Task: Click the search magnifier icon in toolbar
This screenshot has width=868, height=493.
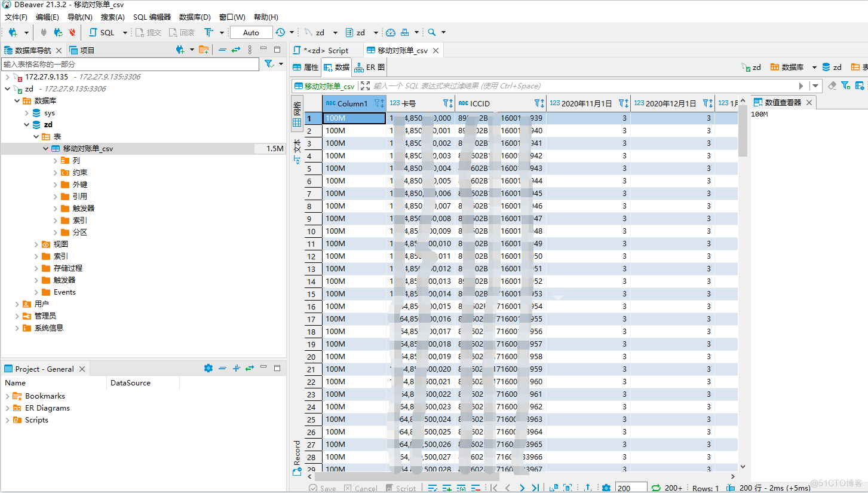Action: [x=432, y=32]
